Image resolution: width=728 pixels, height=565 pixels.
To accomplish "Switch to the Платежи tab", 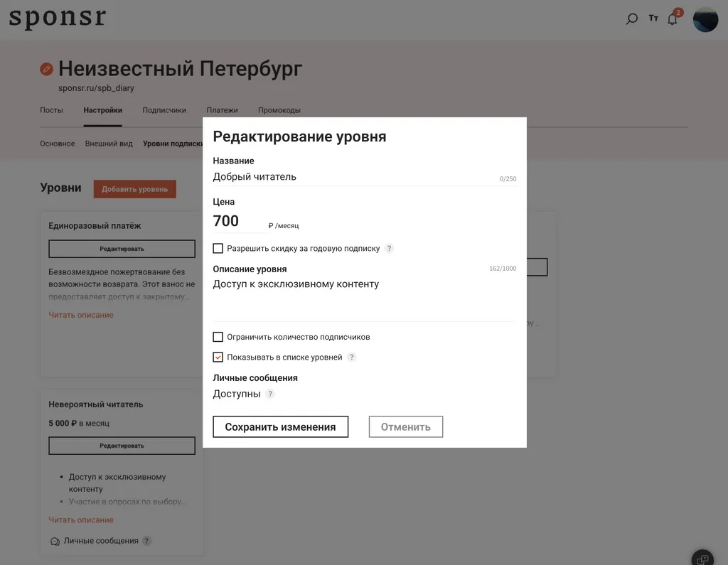I will 222,110.
